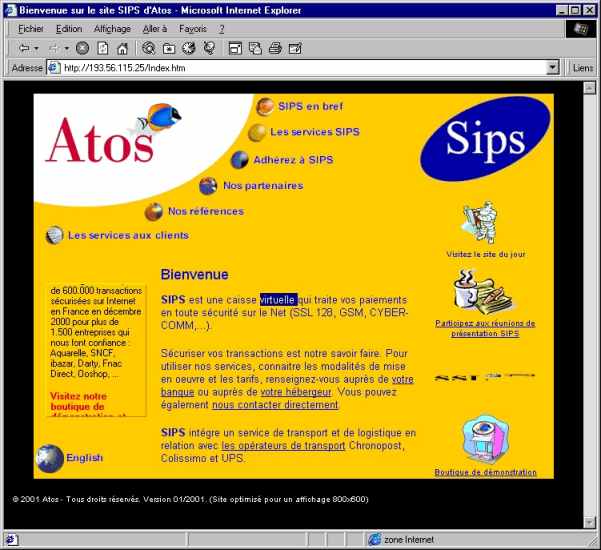Image resolution: width=601 pixels, height=550 pixels.
Task: Click the Liens links toolbar label
Action: coord(583,68)
